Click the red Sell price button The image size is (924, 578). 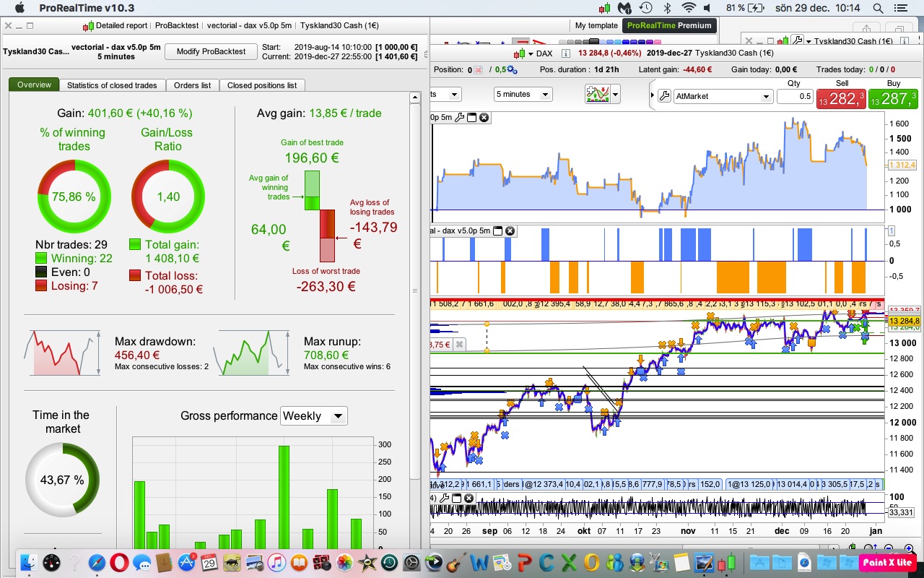842,98
